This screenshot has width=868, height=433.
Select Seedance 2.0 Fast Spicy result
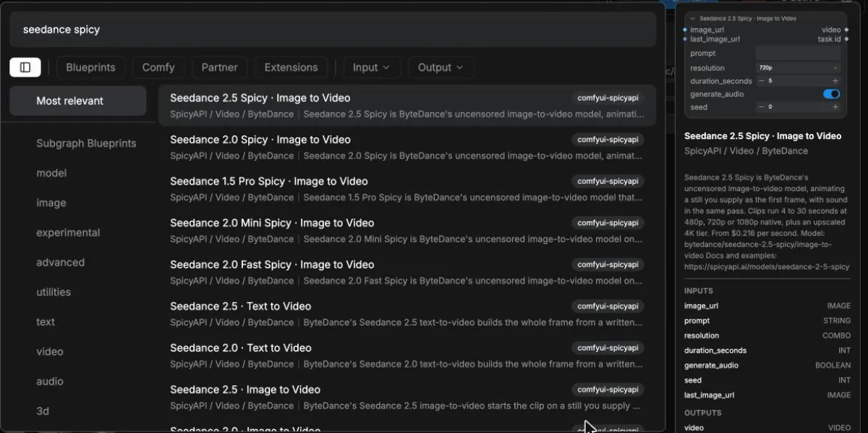407,272
